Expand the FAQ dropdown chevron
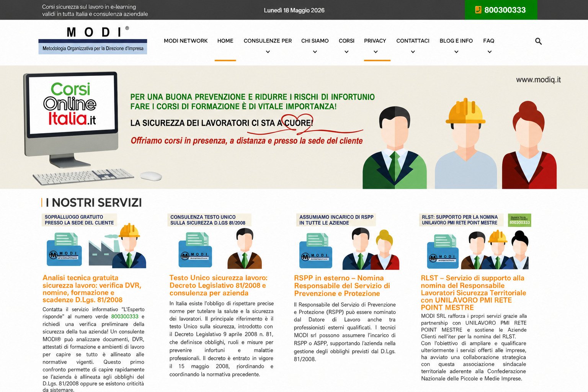Screen dimensions: 588x392 [489, 52]
